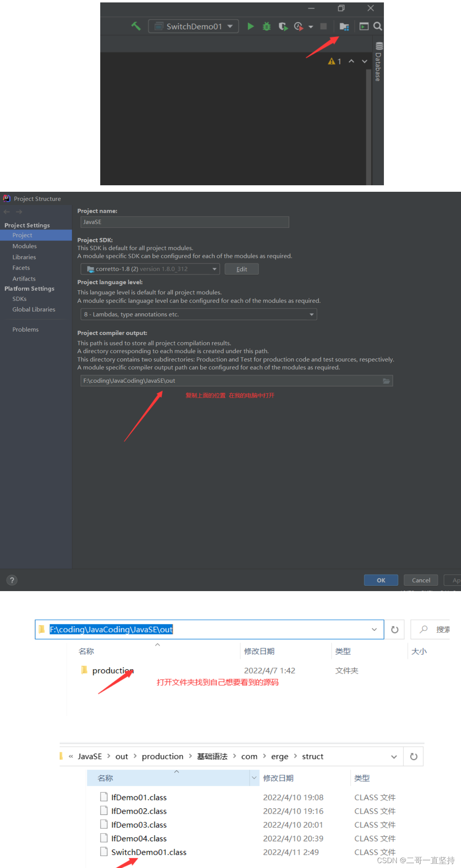
Task: Click the help question mark button
Action: point(12,580)
